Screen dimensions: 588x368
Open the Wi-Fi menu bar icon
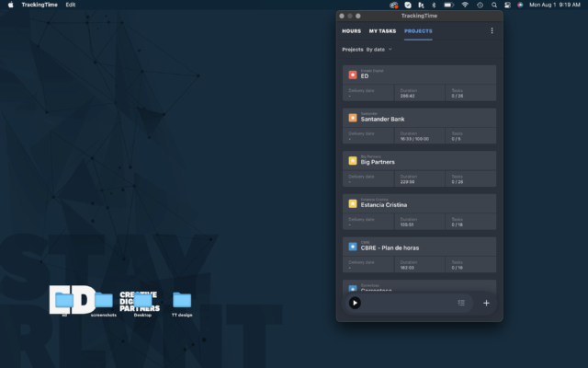[465, 5]
